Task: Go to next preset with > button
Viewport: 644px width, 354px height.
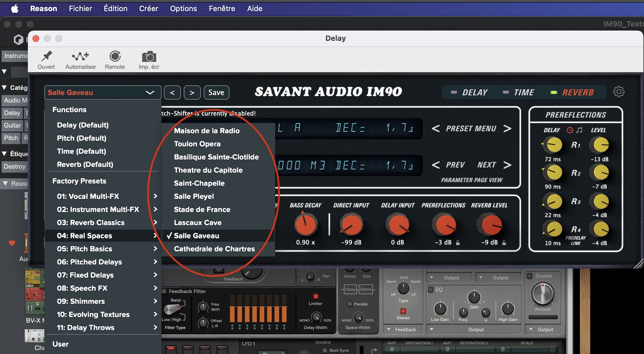Action: click(x=192, y=92)
